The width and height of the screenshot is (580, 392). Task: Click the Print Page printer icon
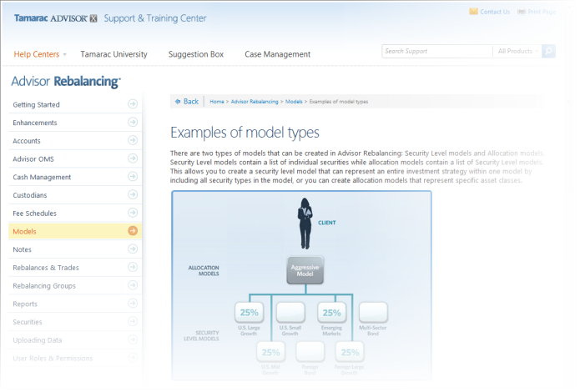521,12
